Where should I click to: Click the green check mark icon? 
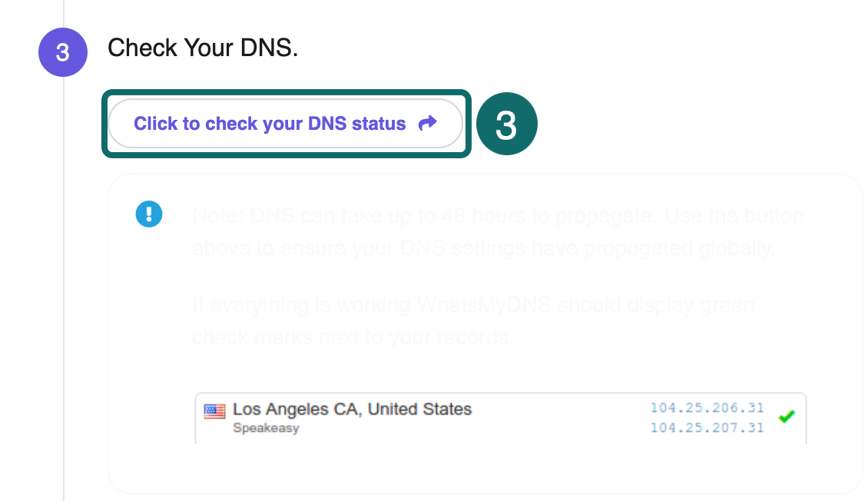(787, 416)
